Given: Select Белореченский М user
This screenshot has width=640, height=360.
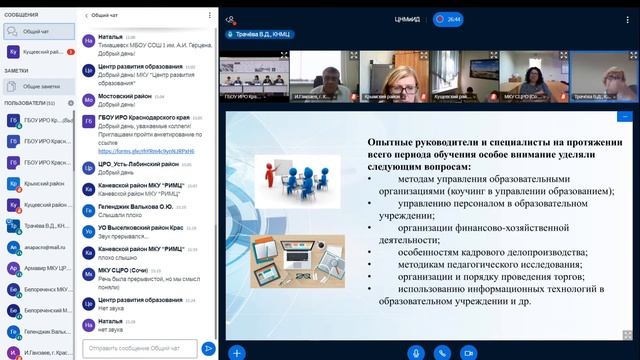Looking at the screenshot, I should coord(39,311).
